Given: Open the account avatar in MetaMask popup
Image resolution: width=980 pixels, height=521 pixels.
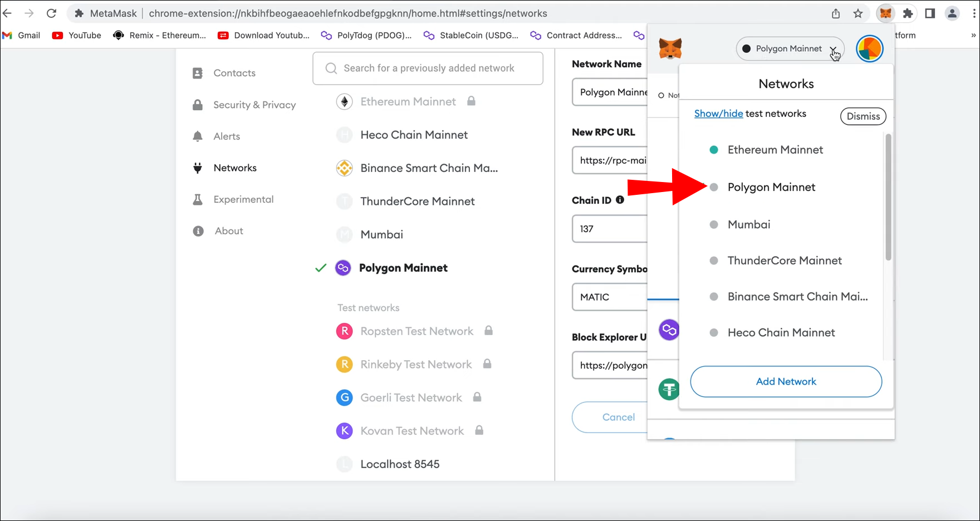Looking at the screenshot, I should point(869,48).
